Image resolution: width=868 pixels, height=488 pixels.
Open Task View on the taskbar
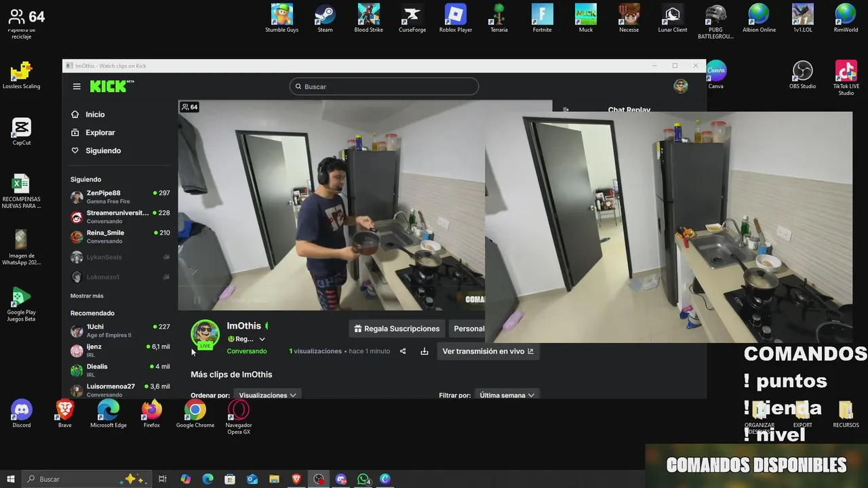(x=163, y=479)
